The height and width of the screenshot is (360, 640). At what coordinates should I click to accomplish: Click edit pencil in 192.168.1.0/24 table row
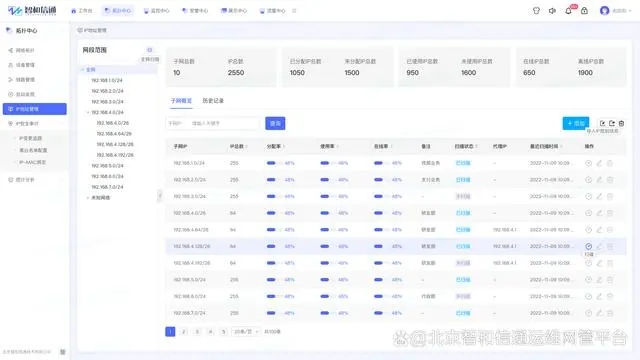pyautogui.click(x=599, y=163)
